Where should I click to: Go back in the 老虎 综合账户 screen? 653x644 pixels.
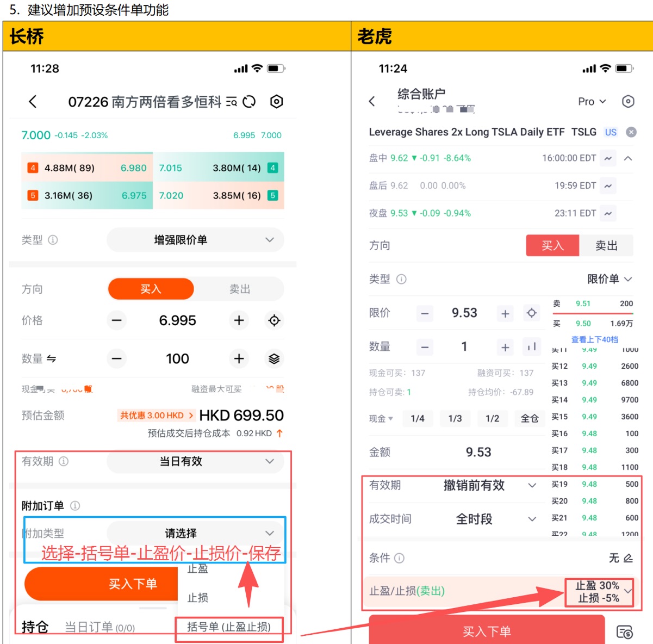(372, 101)
